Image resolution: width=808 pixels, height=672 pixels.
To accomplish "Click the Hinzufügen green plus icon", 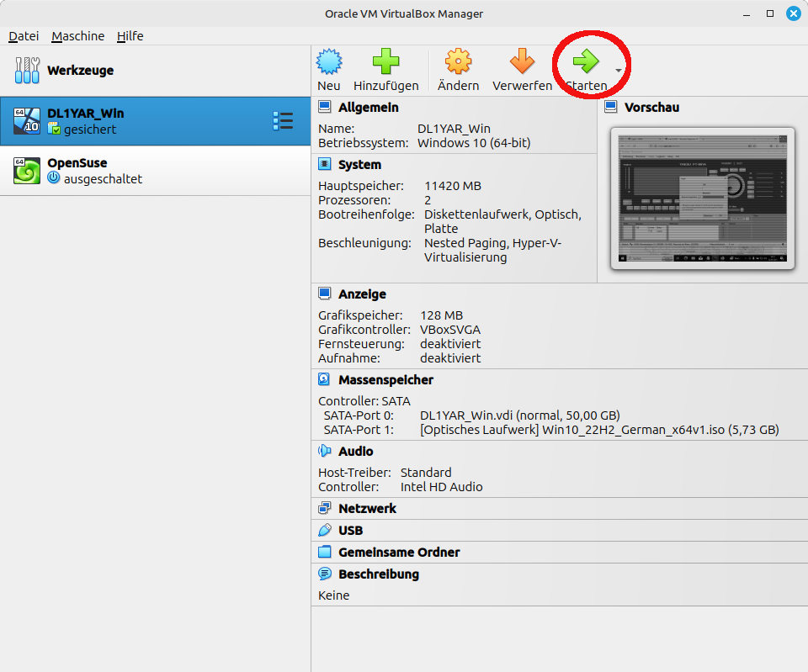I will pyautogui.click(x=385, y=62).
